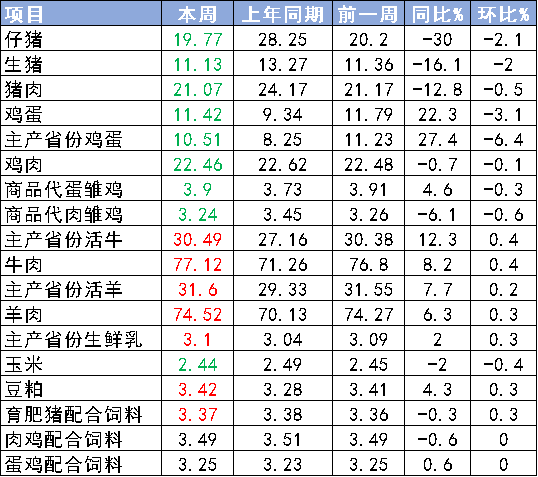Select the green 10.51 value
Screen dimensions: 538x477
point(197,140)
